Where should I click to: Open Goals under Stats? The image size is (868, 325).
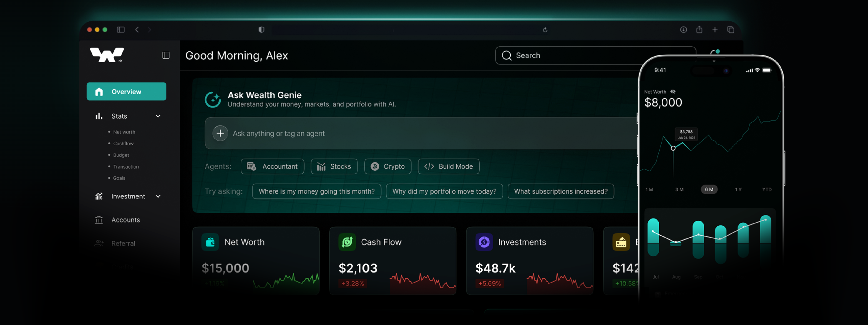(119, 178)
